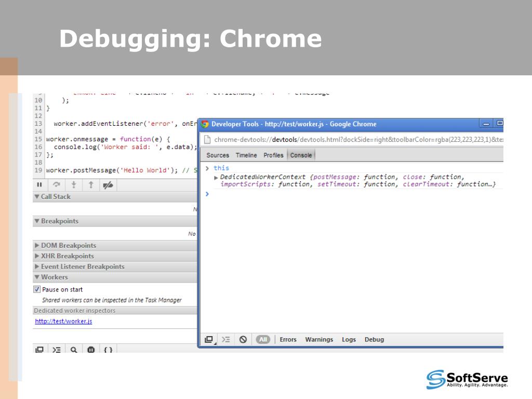
Task: Switch to the Profiles tab
Action: pos(273,155)
